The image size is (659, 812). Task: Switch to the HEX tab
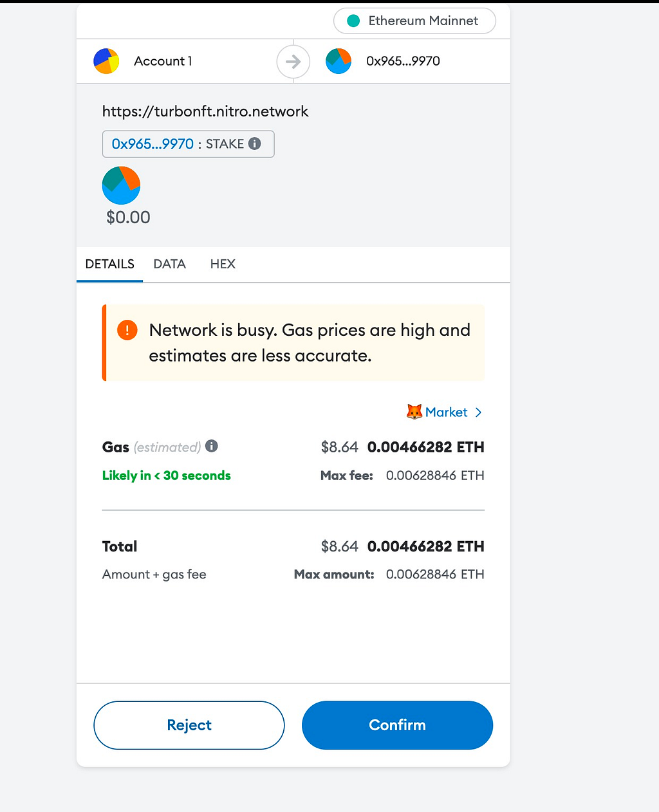[223, 264]
